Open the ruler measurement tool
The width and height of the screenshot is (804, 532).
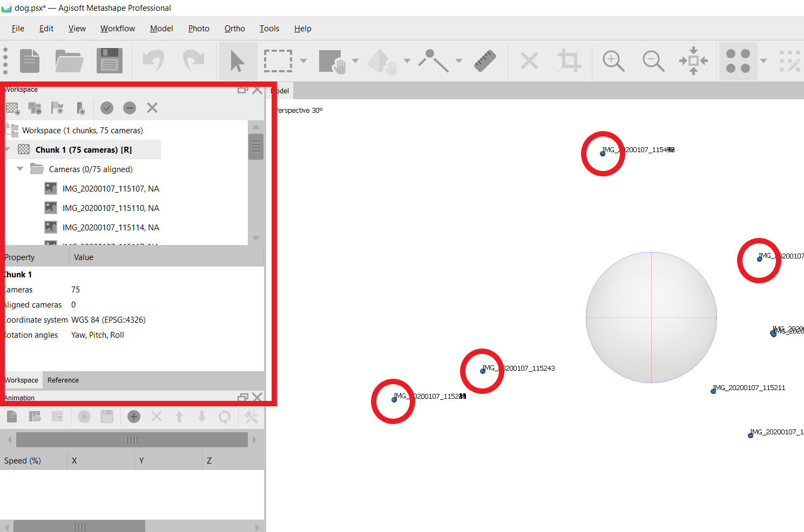click(x=485, y=61)
